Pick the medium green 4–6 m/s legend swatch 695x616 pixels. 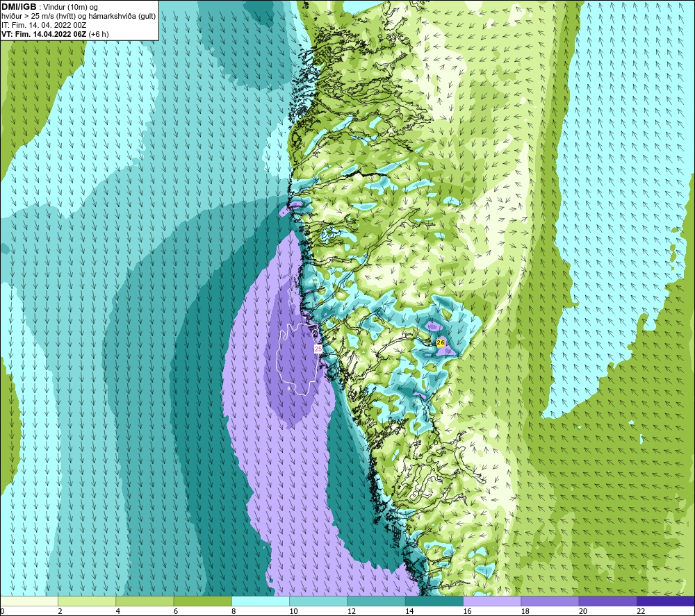(x=145, y=601)
